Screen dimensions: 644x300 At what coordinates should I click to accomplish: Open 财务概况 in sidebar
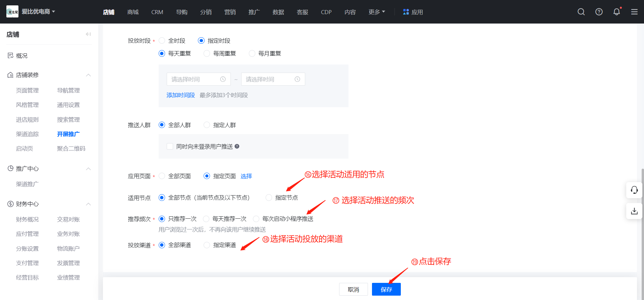[x=27, y=219]
